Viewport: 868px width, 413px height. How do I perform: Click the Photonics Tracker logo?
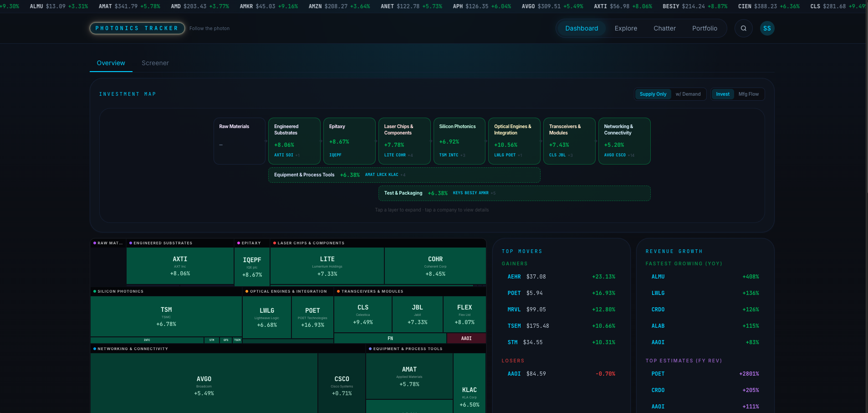pos(137,28)
